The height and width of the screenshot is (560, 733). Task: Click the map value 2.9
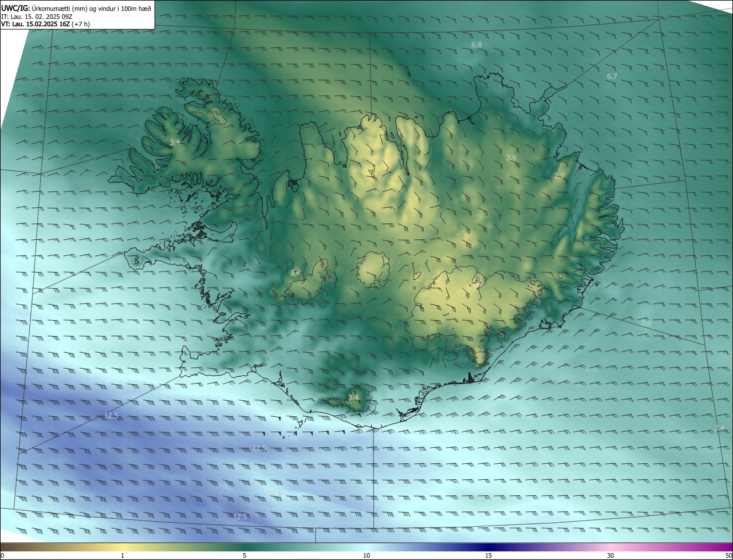coord(511,157)
